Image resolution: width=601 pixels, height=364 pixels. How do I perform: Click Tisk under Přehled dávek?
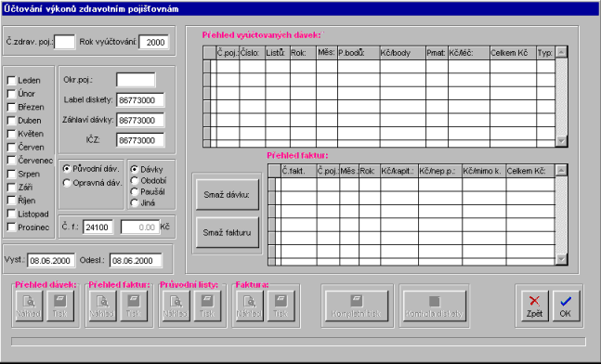[60, 305]
